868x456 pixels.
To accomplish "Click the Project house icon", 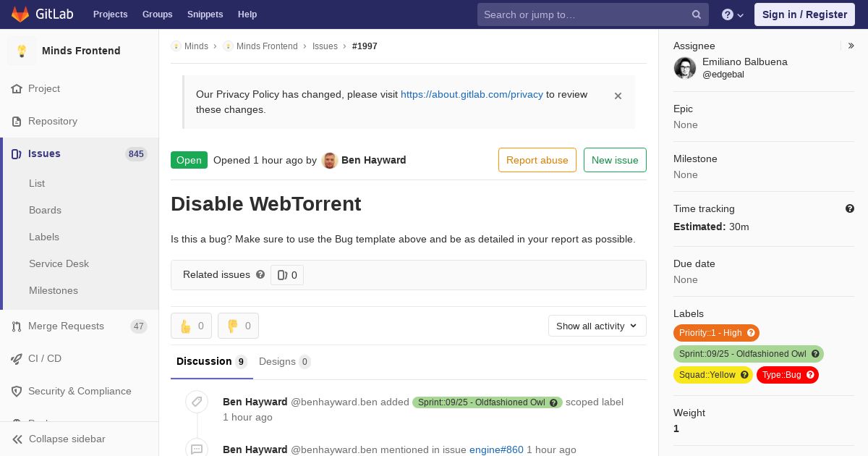I will point(17,88).
